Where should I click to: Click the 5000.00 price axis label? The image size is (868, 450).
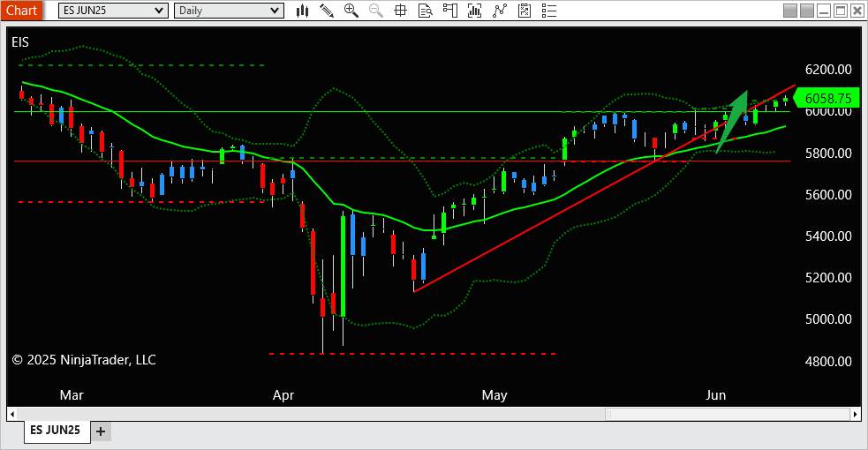[x=828, y=319]
